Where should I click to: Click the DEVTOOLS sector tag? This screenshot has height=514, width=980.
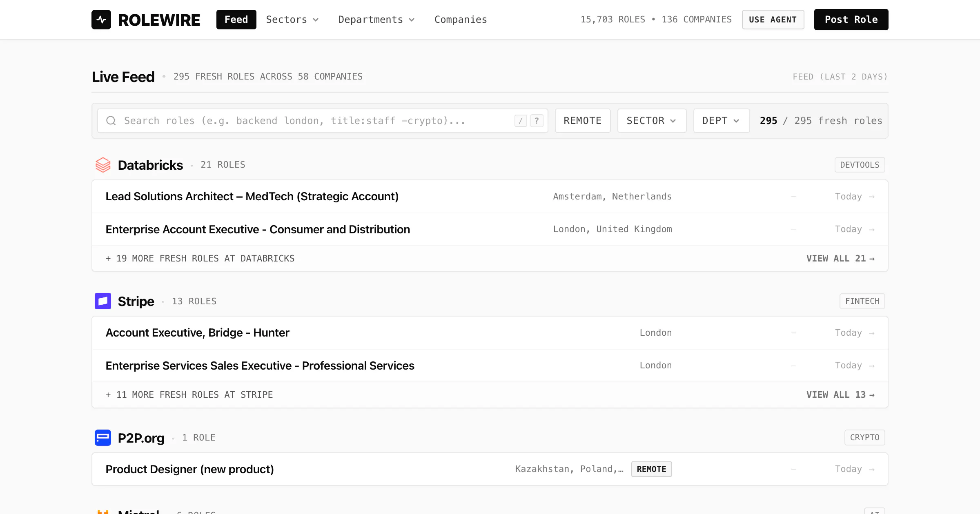(860, 165)
